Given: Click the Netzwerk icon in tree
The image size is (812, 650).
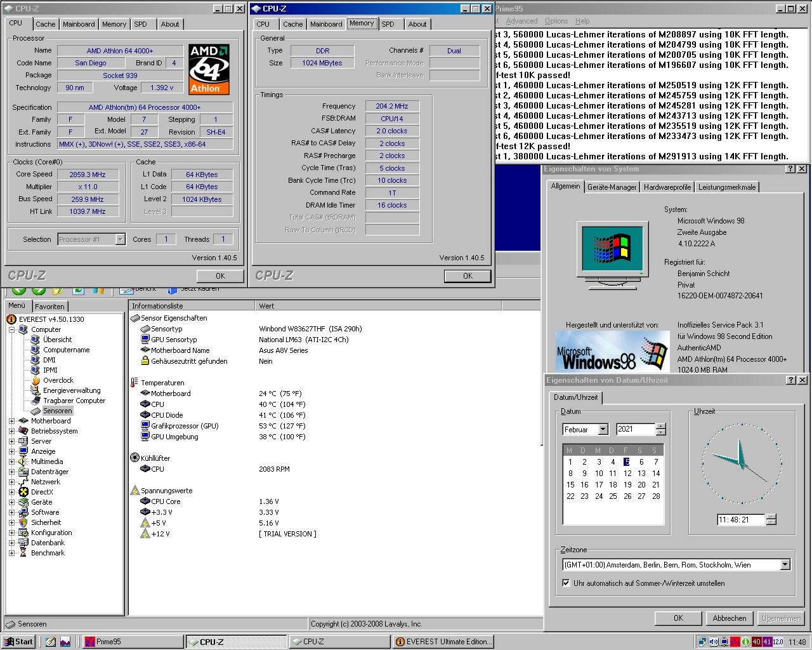Looking at the screenshot, I should tap(23, 482).
